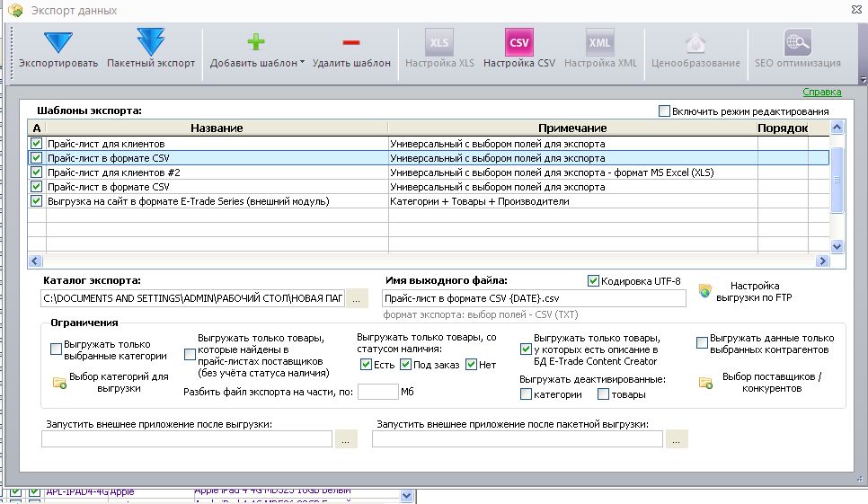Click the Имя выходного файла field
Screen dimensions: 868x504
pos(534,298)
